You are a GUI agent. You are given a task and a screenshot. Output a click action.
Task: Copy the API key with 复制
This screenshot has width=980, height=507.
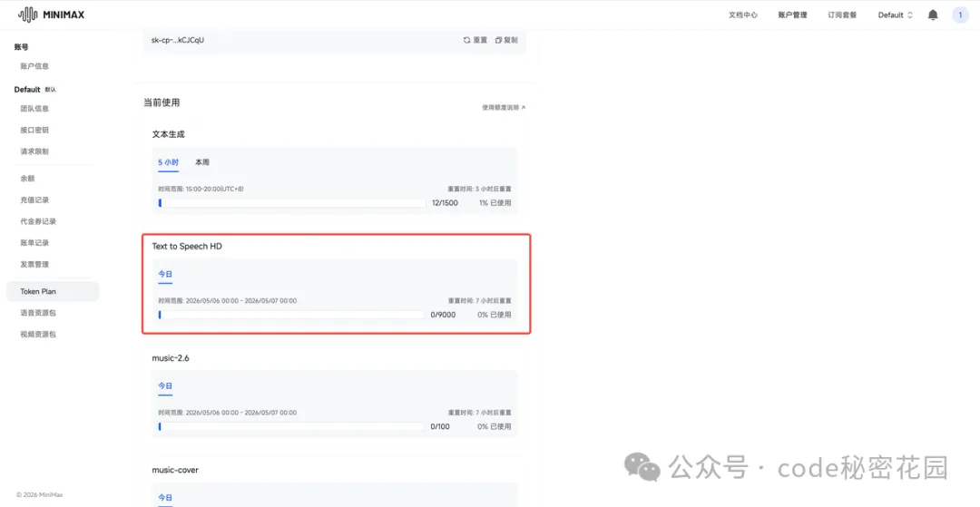pyautogui.click(x=506, y=40)
